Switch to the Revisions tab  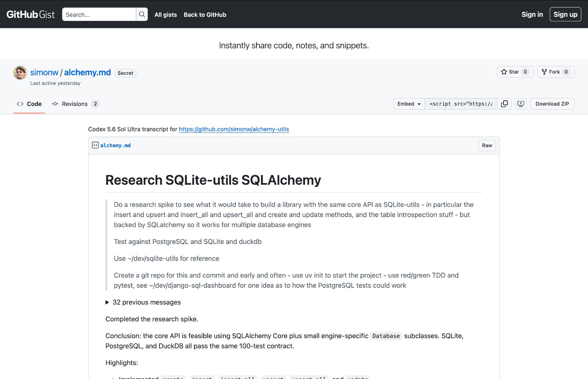pos(75,104)
